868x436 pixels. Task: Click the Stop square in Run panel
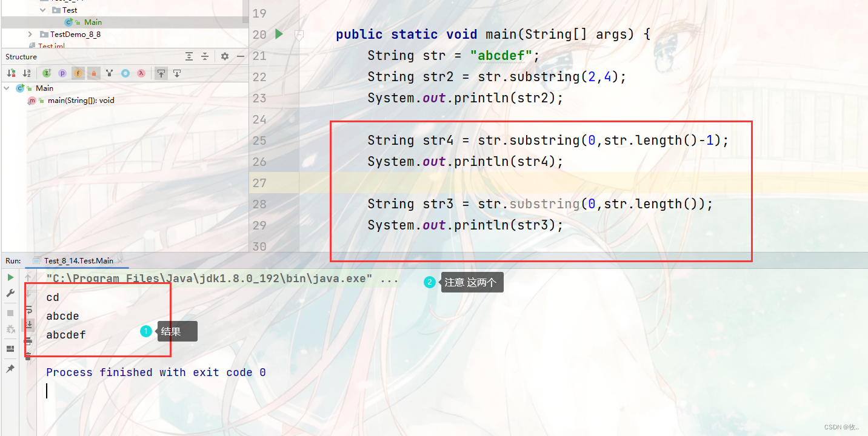[10, 313]
